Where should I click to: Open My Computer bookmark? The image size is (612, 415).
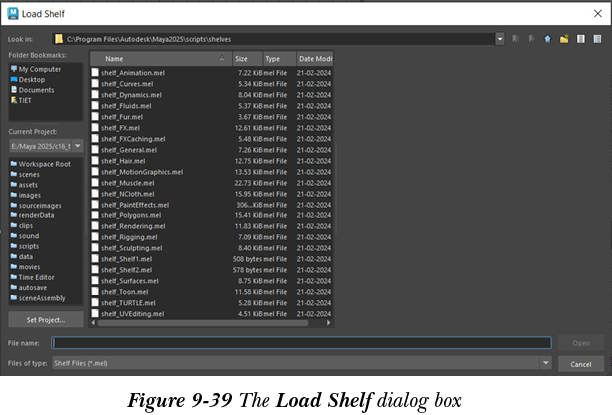point(39,69)
